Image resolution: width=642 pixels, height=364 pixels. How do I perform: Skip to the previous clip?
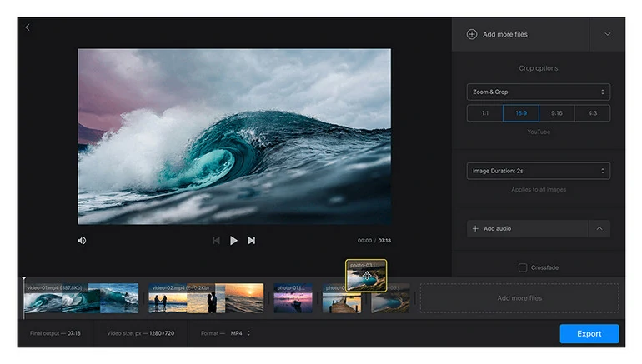point(216,241)
